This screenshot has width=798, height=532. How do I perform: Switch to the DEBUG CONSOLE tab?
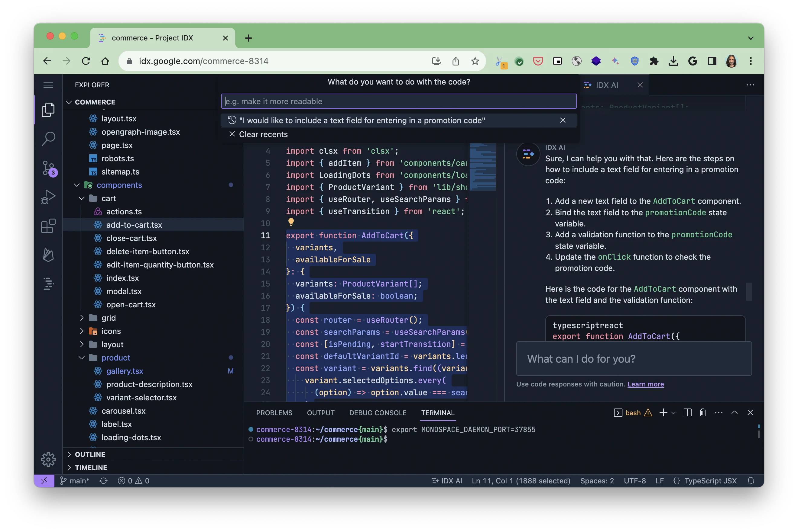pyautogui.click(x=378, y=412)
